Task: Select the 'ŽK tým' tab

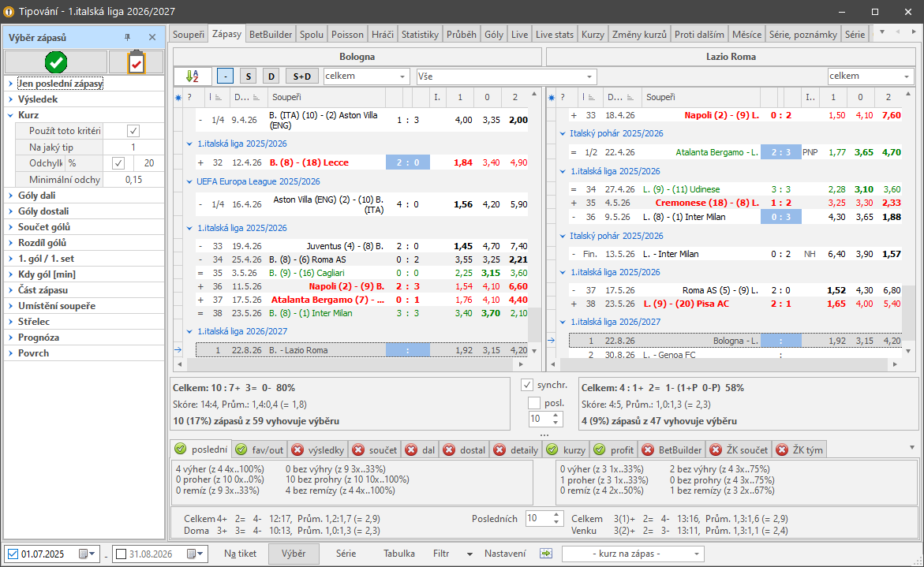Action: [799, 449]
